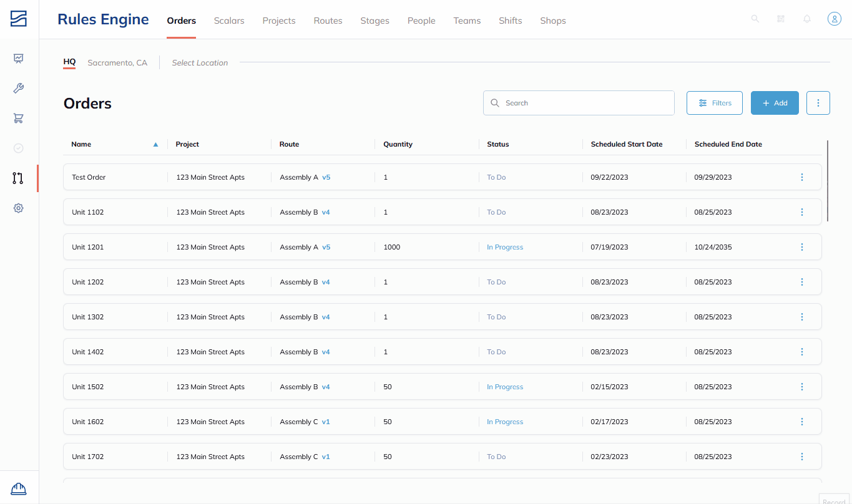Switch to the Projects tab
This screenshot has height=504, width=852.
click(x=279, y=21)
